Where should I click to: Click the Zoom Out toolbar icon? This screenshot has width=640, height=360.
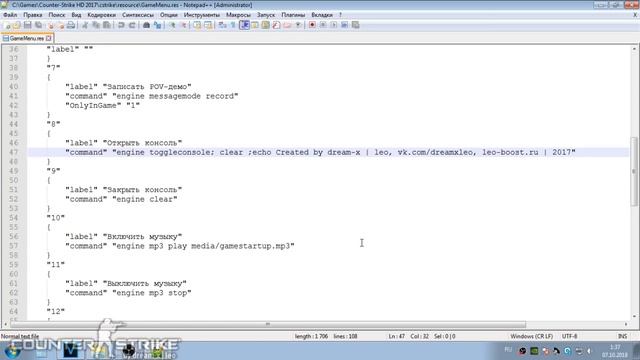pyautogui.click(x=184, y=25)
